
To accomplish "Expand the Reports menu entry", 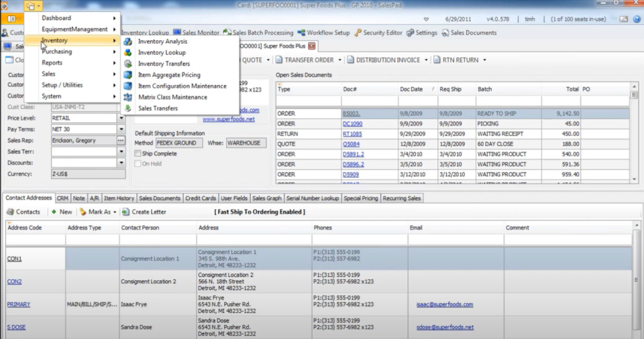I will [72, 63].
